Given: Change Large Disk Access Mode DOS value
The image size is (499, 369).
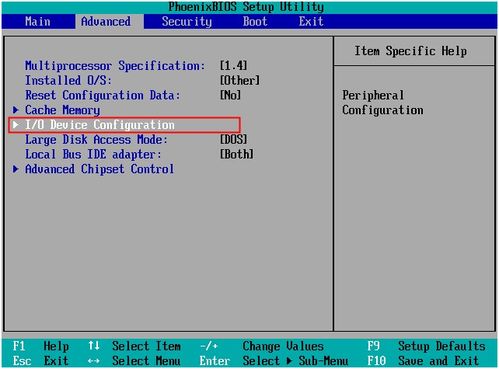Looking at the screenshot, I should tap(234, 139).
